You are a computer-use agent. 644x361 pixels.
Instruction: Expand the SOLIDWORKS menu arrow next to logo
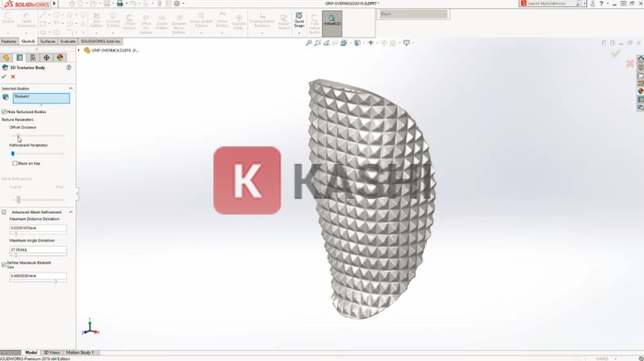[54, 4]
